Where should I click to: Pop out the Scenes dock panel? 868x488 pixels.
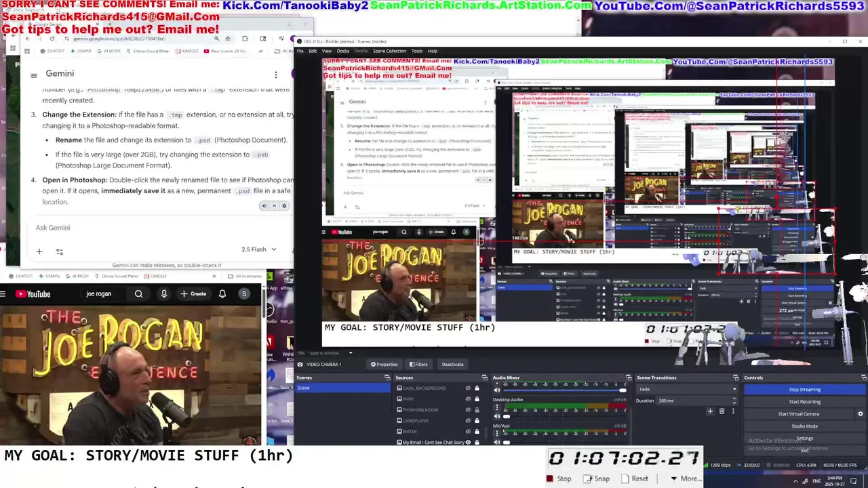[x=387, y=378]
